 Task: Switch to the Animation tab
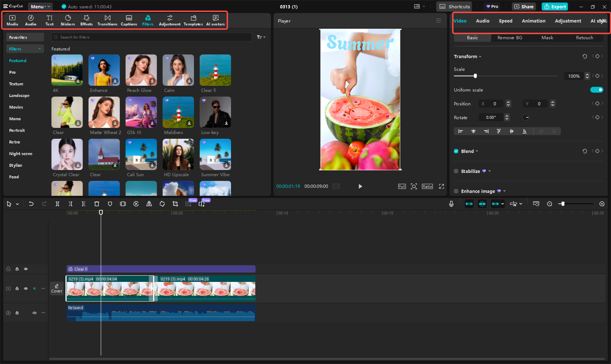pos(534,21)
